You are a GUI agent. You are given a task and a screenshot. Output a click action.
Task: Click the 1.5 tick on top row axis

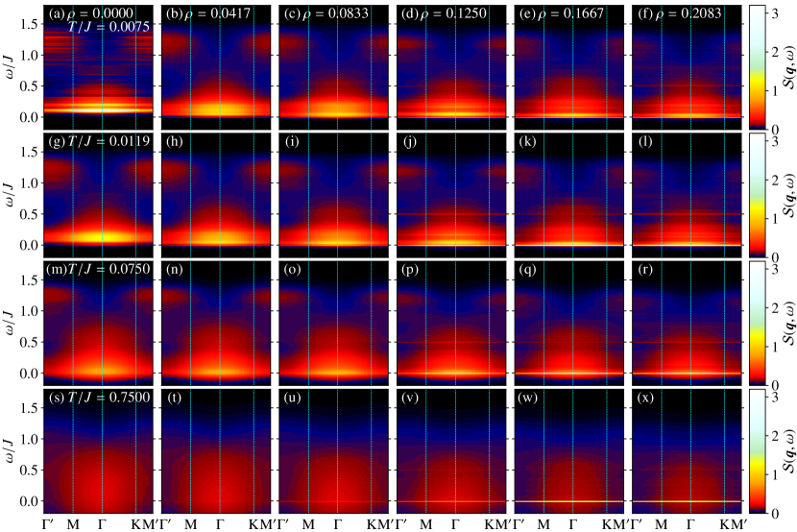tap(29, 24)
